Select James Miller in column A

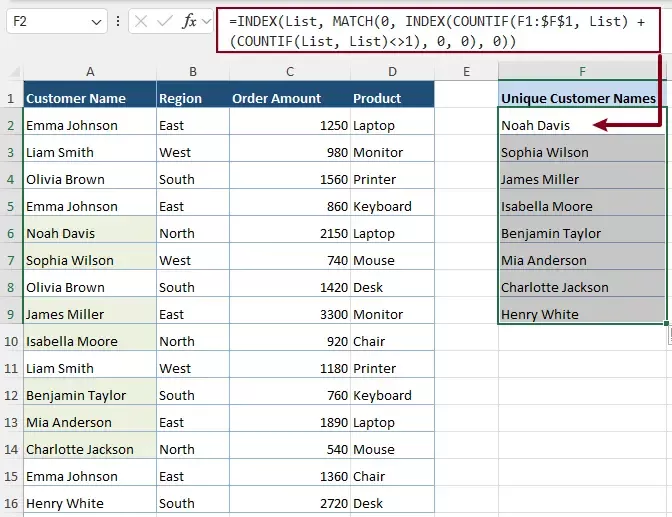tap(90, 310)
